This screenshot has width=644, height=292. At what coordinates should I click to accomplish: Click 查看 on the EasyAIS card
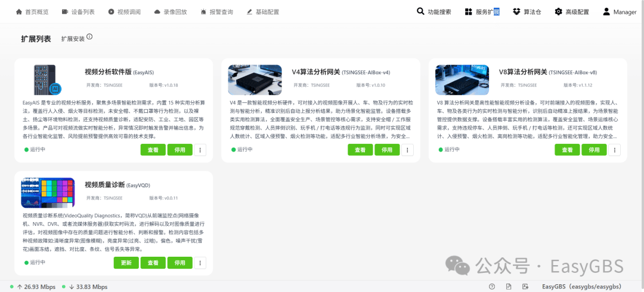click(x=153, y=150)
